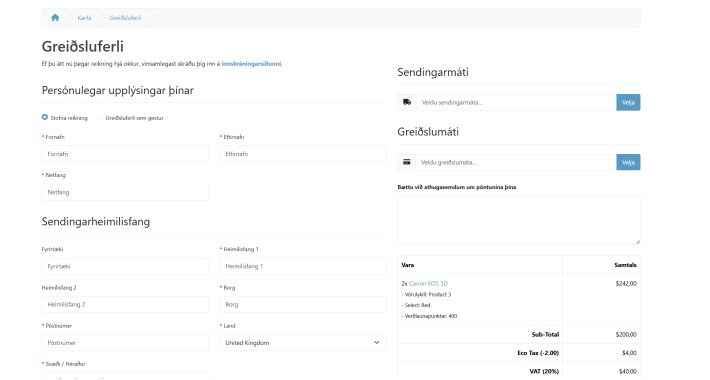The width and height of the screenshot is (710, 380).
Task: Open the Canon EOS 5D product link
Action: point(428,284)
